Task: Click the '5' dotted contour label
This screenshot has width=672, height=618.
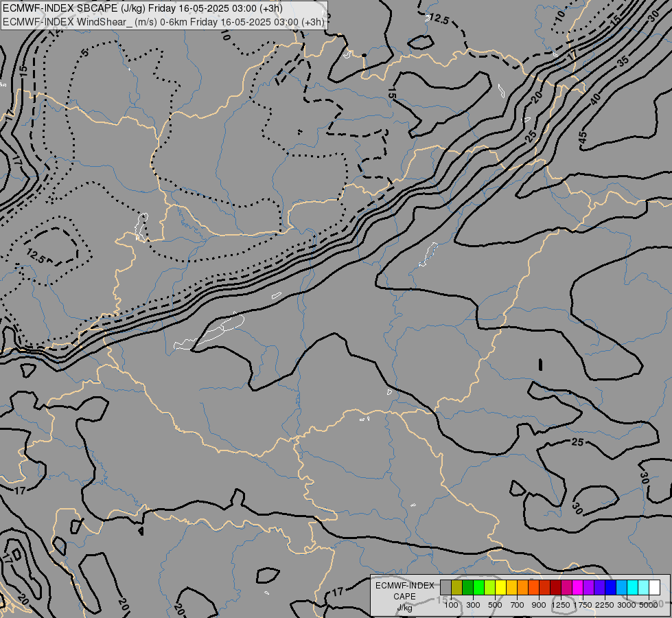Action: (85, 52)
